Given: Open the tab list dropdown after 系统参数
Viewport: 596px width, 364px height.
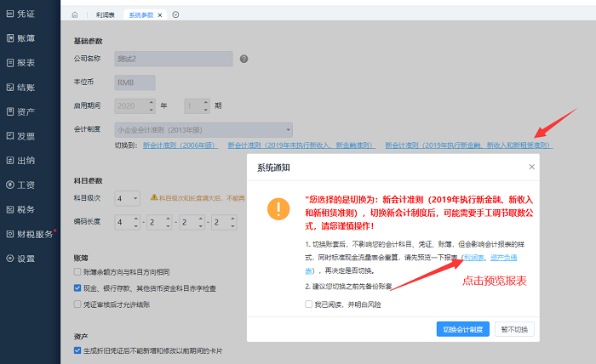Looking at the screenshot, I should pyautogui.click(x=175, y=15).
